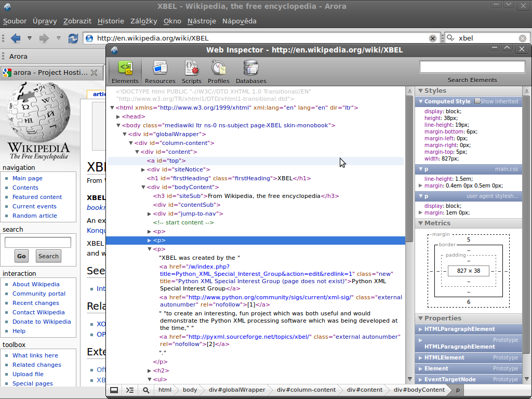Open the Nápověda menu
Image resolution: width=532 pixels, height=399 pixels.
(x=239, y=21)
